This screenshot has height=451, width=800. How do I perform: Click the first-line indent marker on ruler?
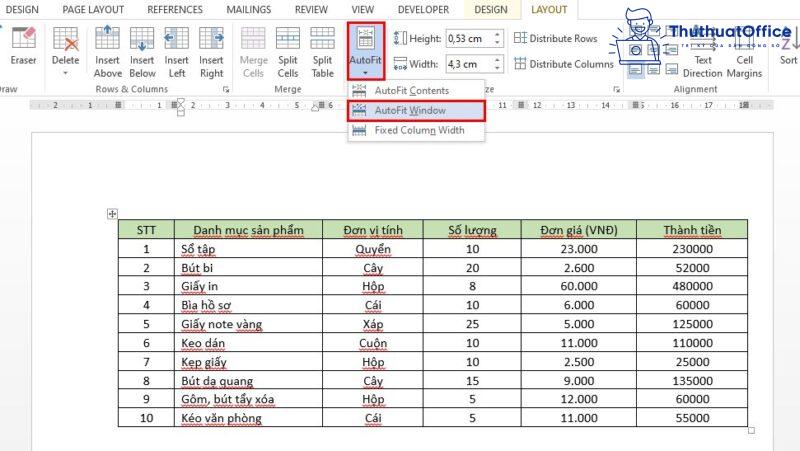click(x=181, y=103)
